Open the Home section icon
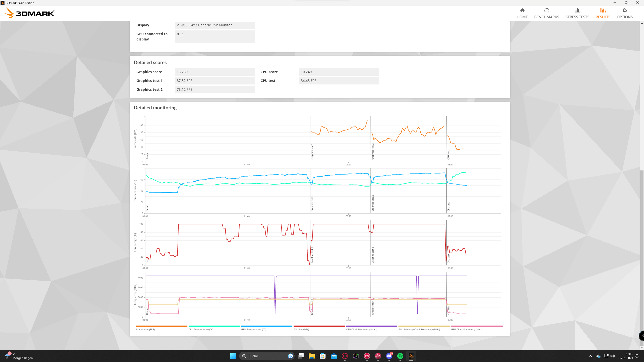This screenshot has height=362, width=644. click(522, 11)
